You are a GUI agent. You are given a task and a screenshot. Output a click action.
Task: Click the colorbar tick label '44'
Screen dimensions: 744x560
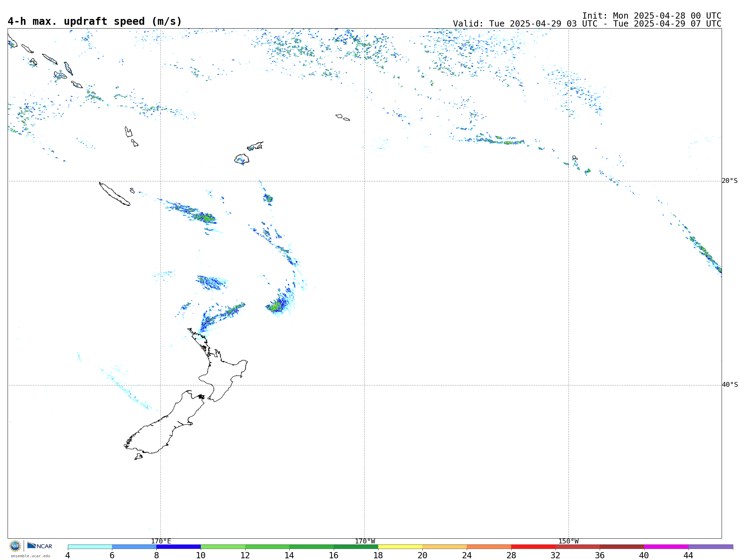point(689,555)
